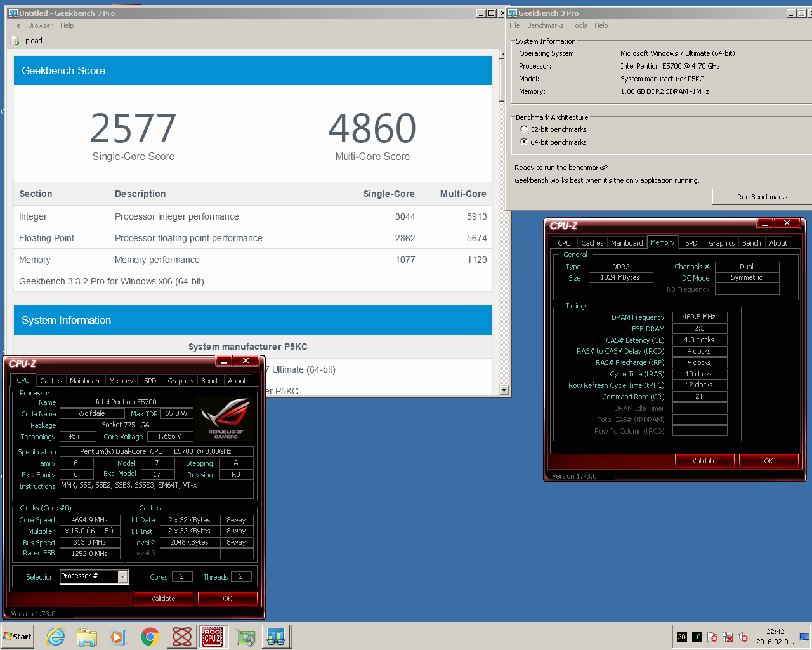The image size is (812, 650).
Task: Switch to Graphics tab in the CPU-Z CPU window
Action: pyautogui.click(x=181, y=381)
